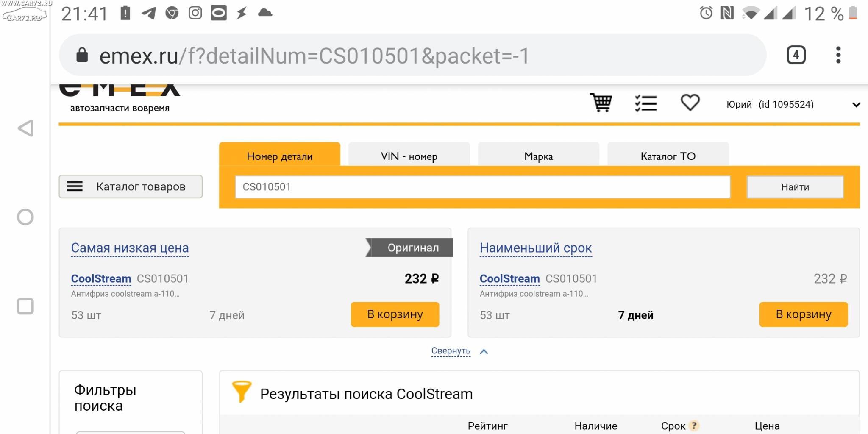Expand the Юрий user account dropdown
Viewport: 868px width, 434px height.
pos(856,105)
